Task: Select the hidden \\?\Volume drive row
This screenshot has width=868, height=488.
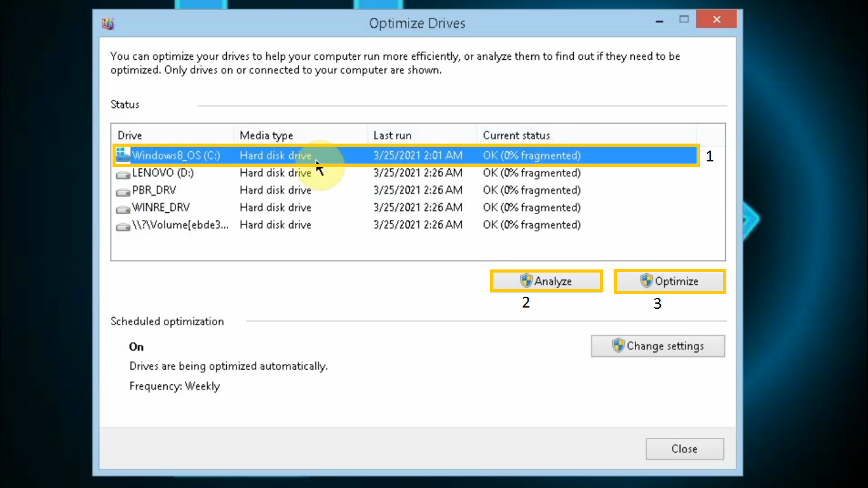Action: (286, 225)
